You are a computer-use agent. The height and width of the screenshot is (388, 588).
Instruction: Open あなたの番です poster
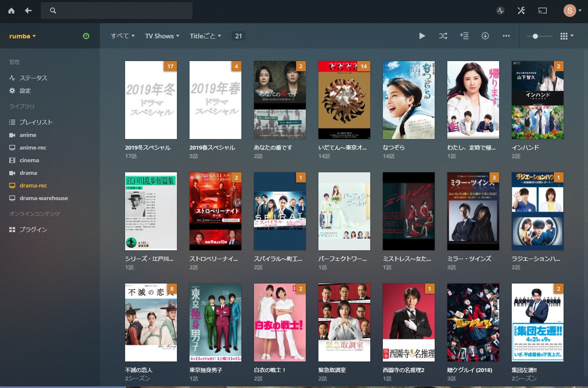pos(280,100)
